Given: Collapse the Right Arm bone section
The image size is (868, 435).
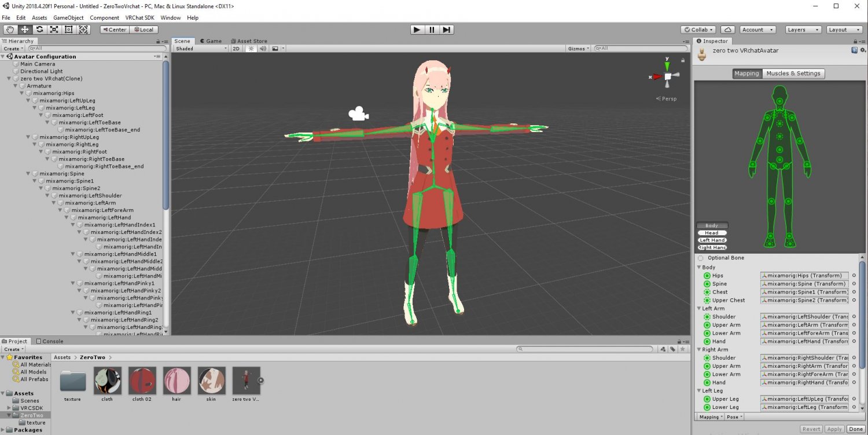Looking at the screenshot, I should pyautogui.click(x=699, y=350).
